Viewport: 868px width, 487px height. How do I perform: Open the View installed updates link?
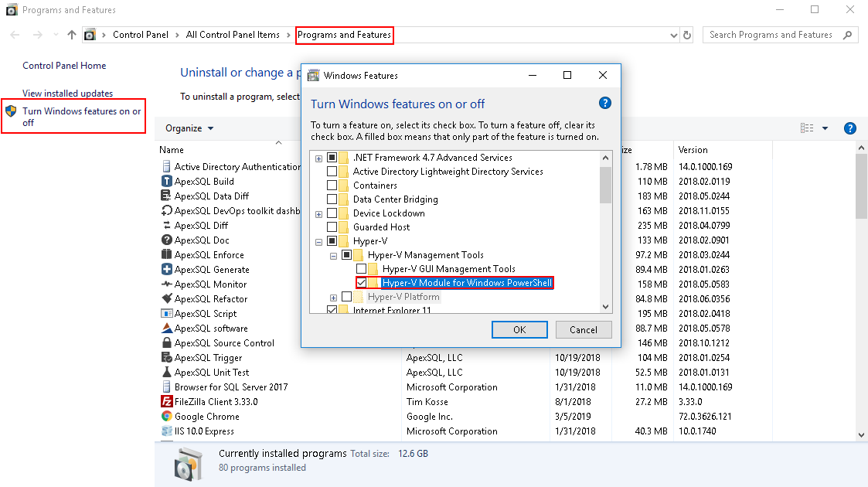pyautogui.click(x=67, y=94)
